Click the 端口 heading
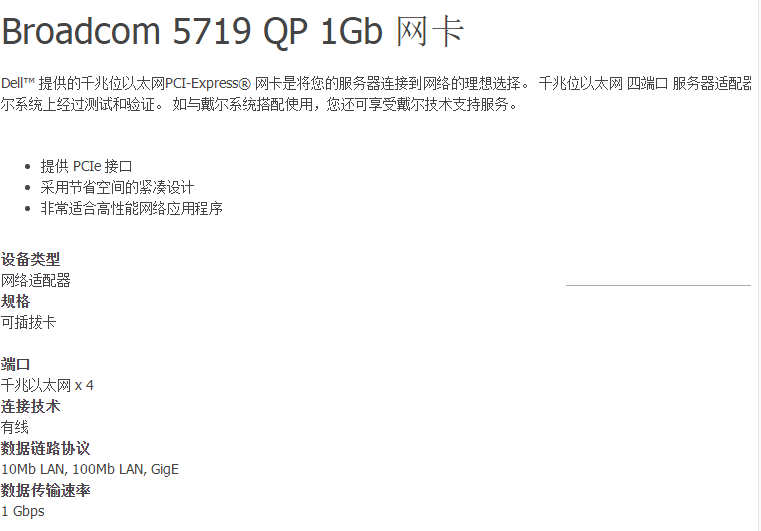This screenshot has width=761, height=531. click(16, 365)
